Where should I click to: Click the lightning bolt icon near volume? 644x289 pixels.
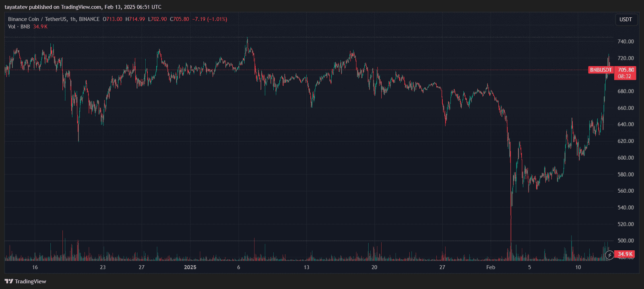(609, 255)
